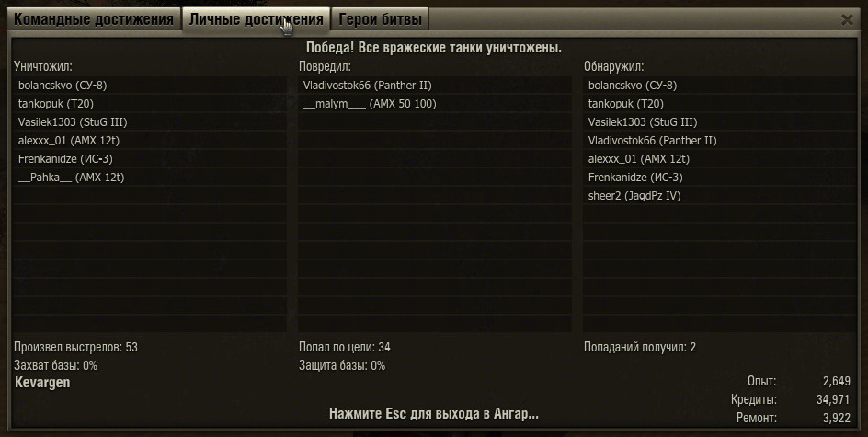Image resolution: width=868 pixels, height=437 pixels.
Task: Click Vladivostok66 (Panther II) in damaged list
Action: tap(435, 86)
